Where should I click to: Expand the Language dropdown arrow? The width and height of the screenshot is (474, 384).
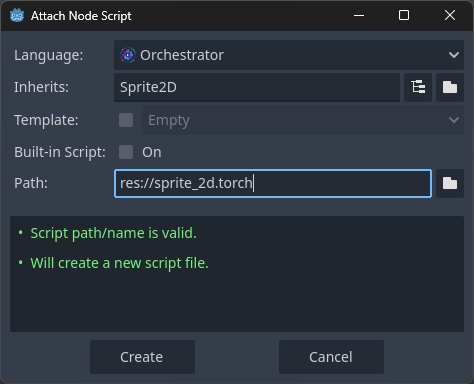pyautogui.click(x=454, y=55)
